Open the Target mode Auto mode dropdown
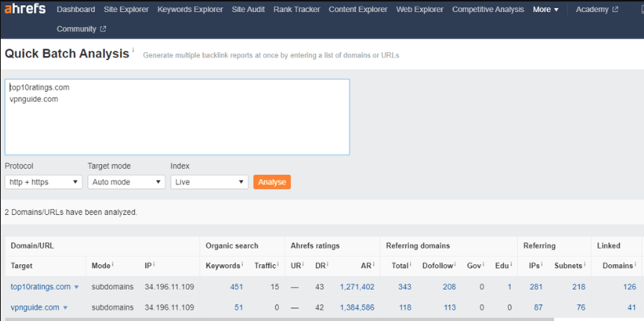 tap(127, 182)
